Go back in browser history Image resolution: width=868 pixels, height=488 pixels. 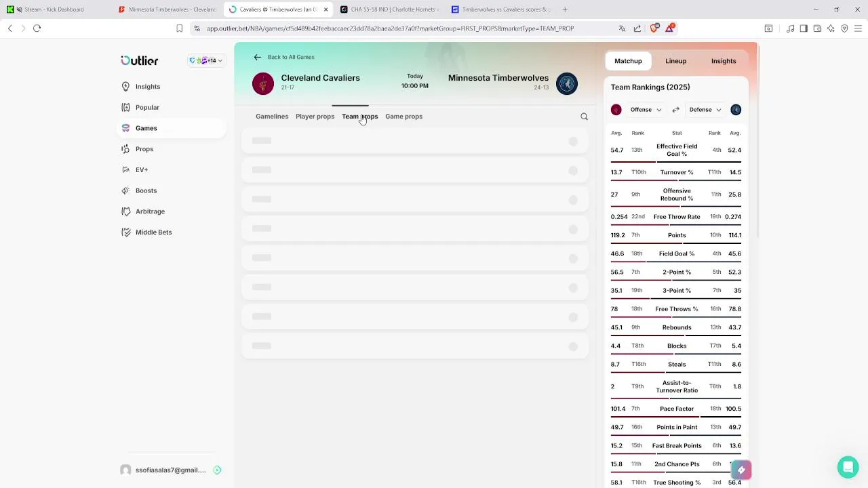(x=10, y=28)
